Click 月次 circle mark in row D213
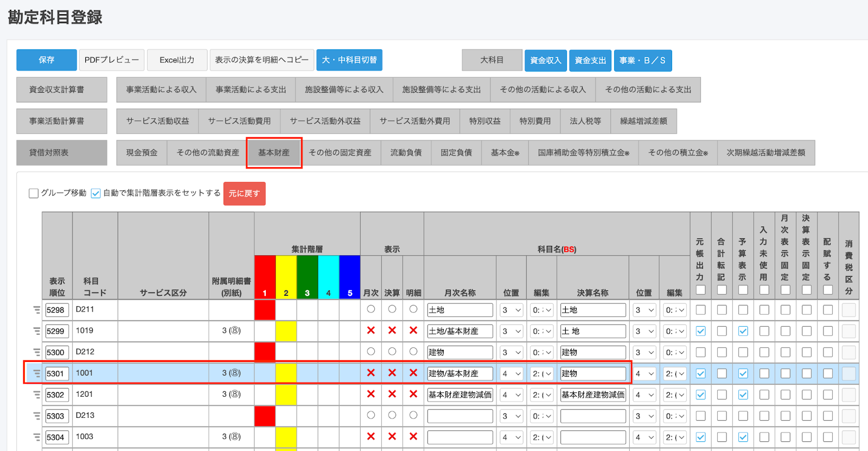868x451 pixels. pyautogui.click(x=371, y=415)
